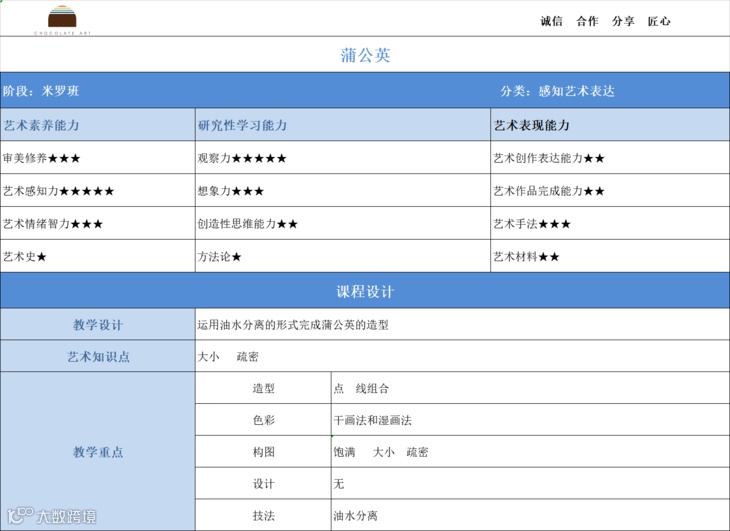Screen dimensions: 730x531
Task: Select the 观察力 five-star cell
Action: click(x=343, y=158)
